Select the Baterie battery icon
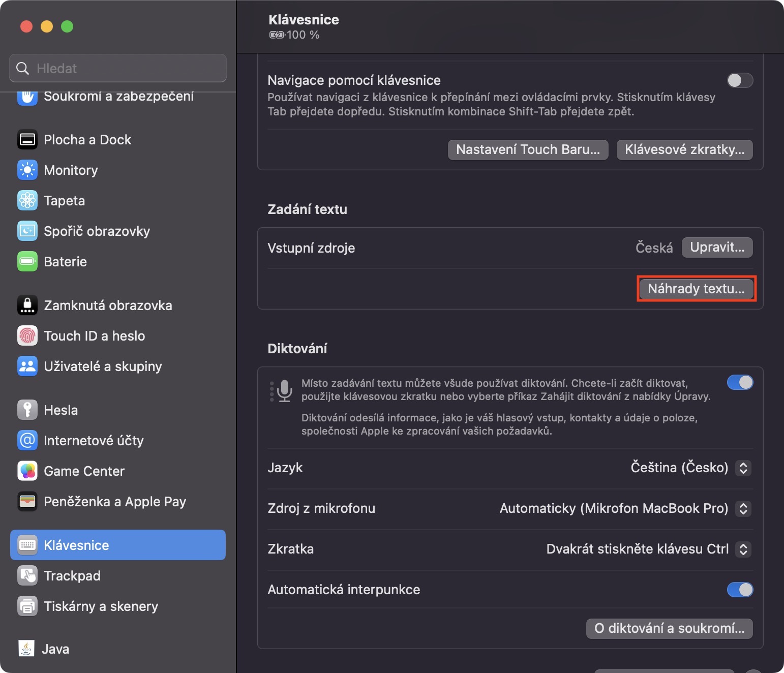 click(27, 262)
